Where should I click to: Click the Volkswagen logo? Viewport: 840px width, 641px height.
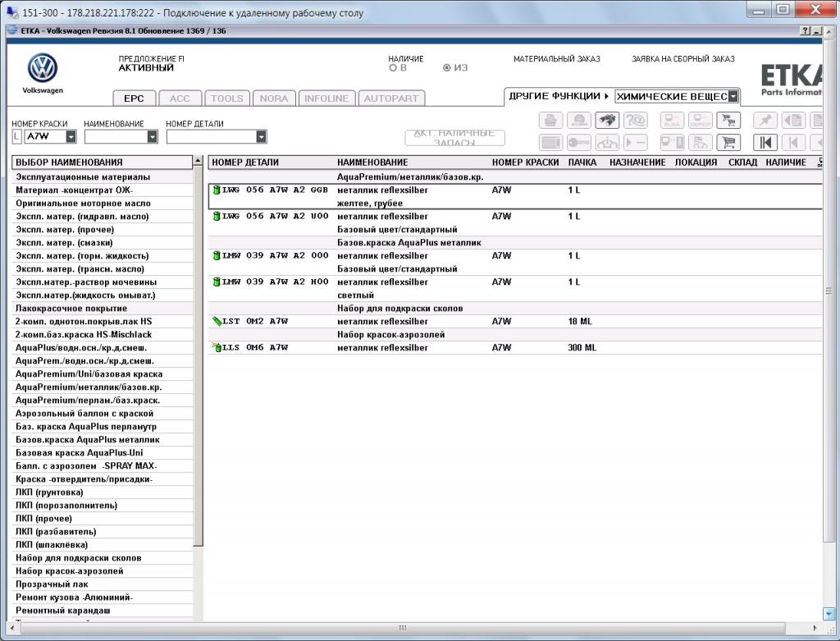click(x=43, y=68)
